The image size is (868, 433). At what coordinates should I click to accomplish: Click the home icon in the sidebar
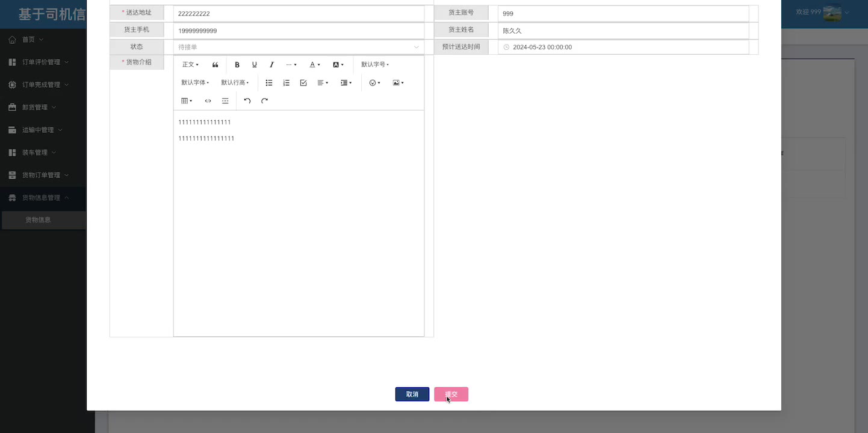[x=12, y=40]
